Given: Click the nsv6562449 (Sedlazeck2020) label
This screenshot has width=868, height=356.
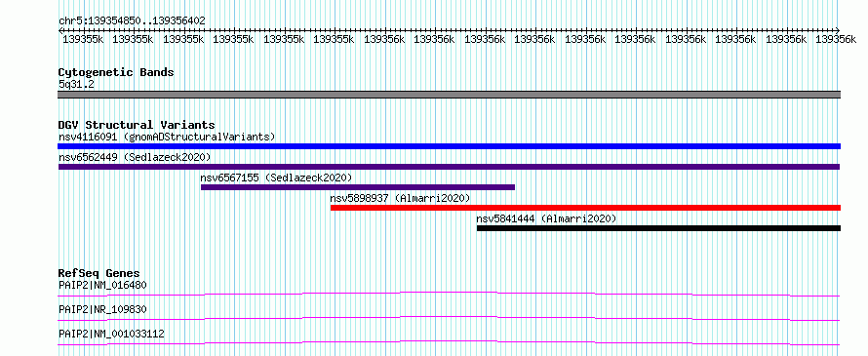Looking at the screenshot, I should coord(135,157).
